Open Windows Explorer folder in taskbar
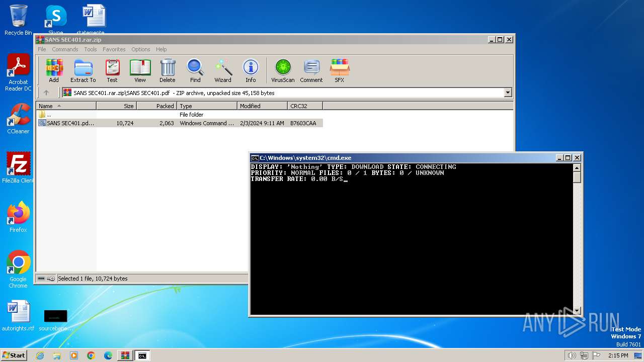 tap(57, 355)
